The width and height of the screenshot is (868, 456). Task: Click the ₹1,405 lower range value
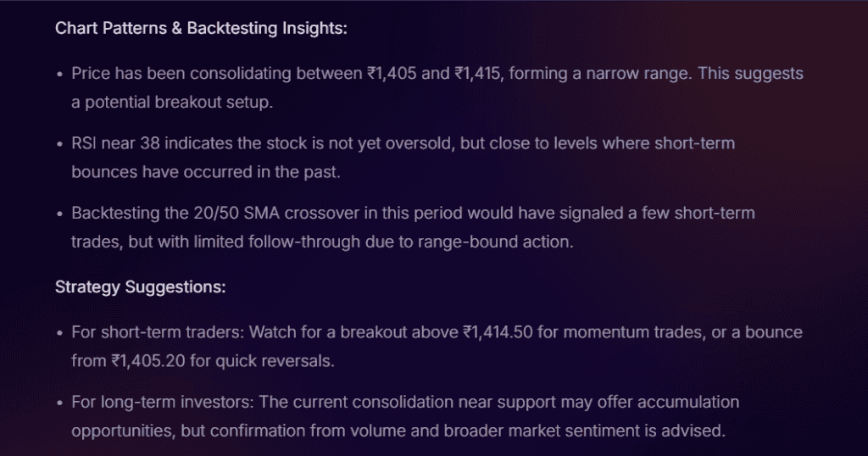tap(392, 74)
